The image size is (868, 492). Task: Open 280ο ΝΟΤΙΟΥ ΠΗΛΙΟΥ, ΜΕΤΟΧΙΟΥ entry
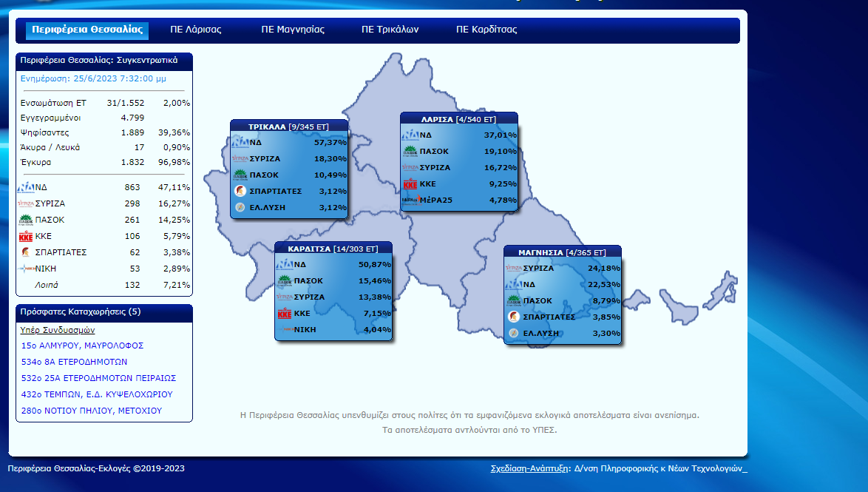pos(91,411)
